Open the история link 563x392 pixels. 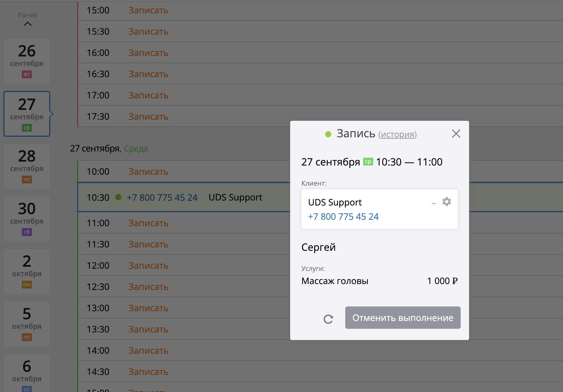398,134
